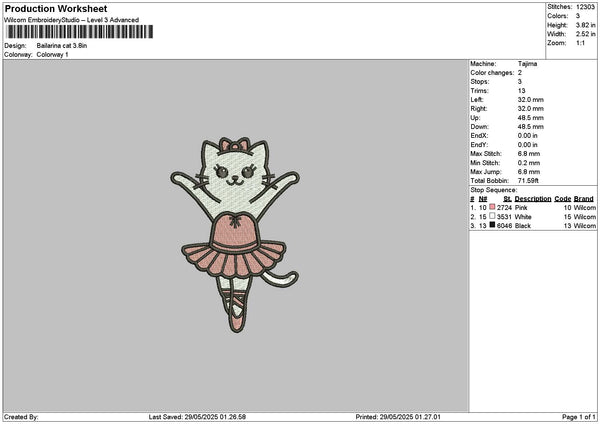Viewport: 600px width, 424px height.
Task: Click the pink thread color swatch
Action: coord(492,207)
